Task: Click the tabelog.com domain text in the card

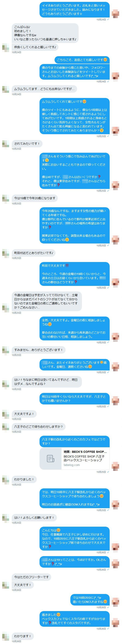Action: pos(72,465)
